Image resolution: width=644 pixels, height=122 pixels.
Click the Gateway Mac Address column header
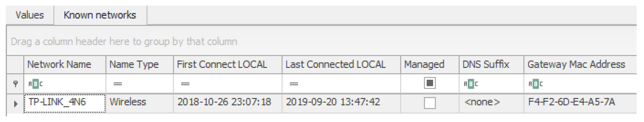576,65
